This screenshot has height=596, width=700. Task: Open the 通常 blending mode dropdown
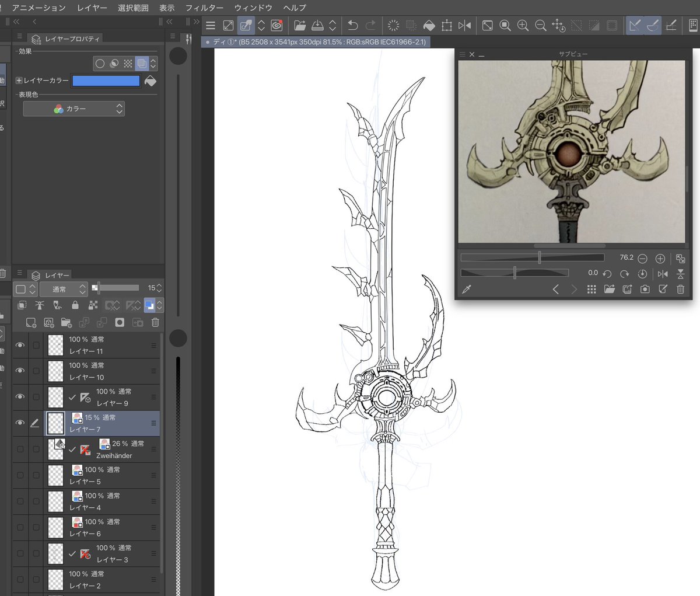[x=64, y=289]
